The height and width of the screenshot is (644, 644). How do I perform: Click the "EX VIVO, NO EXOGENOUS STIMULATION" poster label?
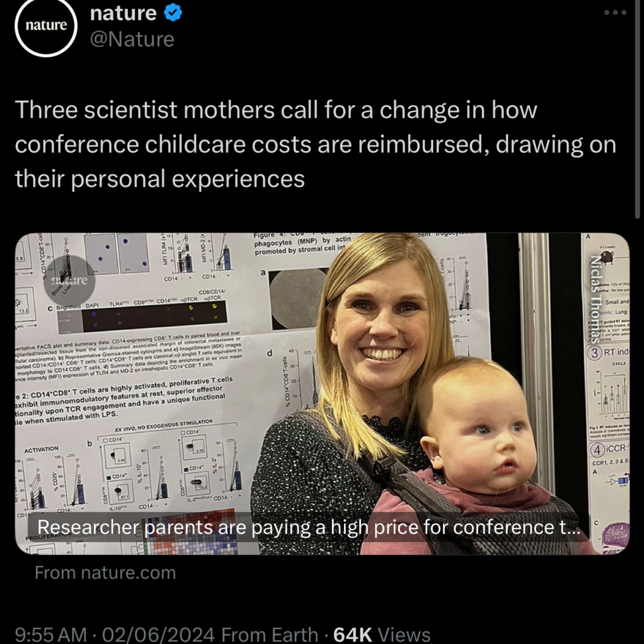click(x=164, y=425)
